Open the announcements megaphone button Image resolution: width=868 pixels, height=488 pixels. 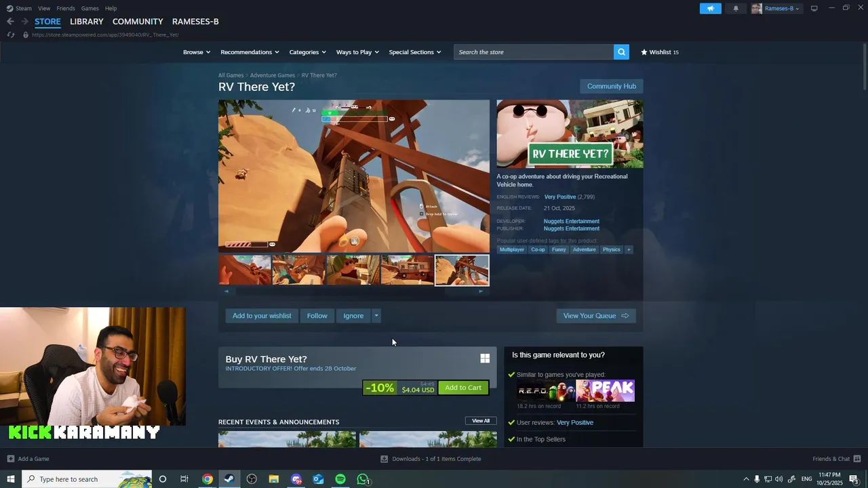710,8
